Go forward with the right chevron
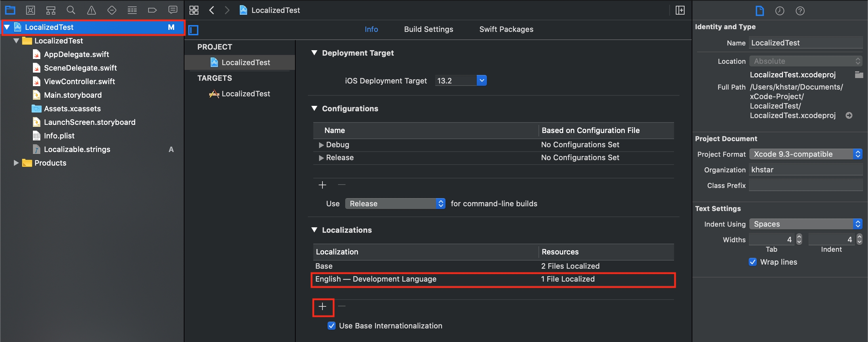 tap(227, 10)
